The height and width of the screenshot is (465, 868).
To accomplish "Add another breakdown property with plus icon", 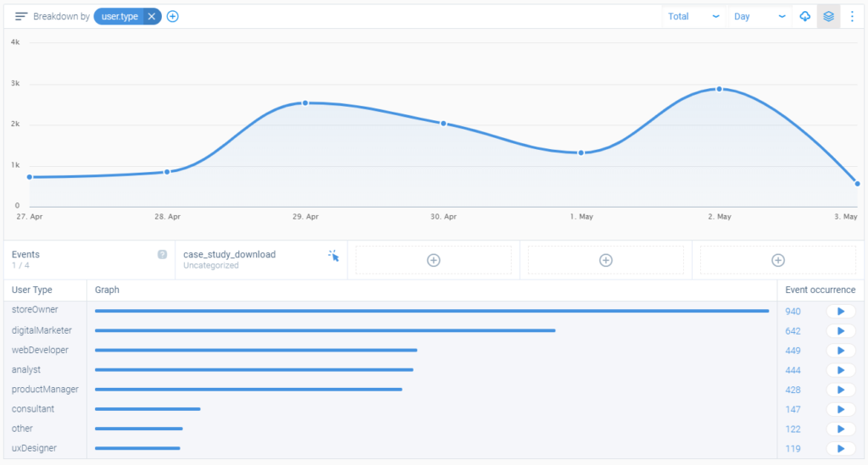I will coord(173,17).
